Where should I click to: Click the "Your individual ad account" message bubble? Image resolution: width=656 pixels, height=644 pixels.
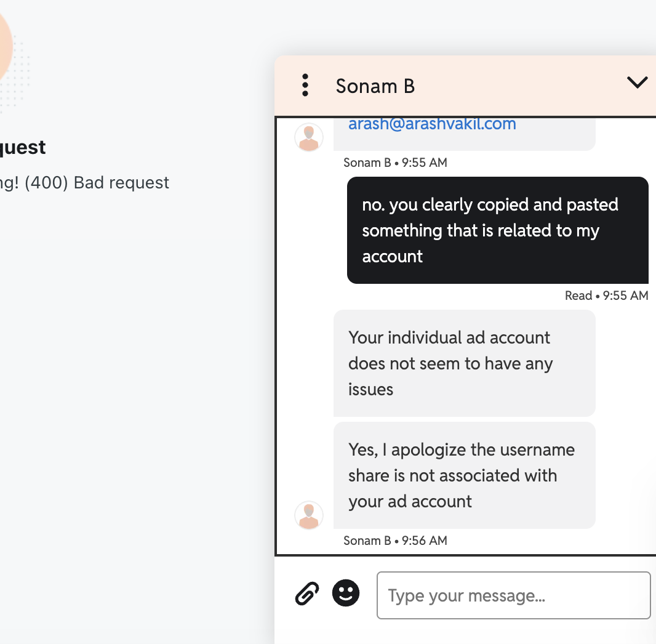[464, 363]
